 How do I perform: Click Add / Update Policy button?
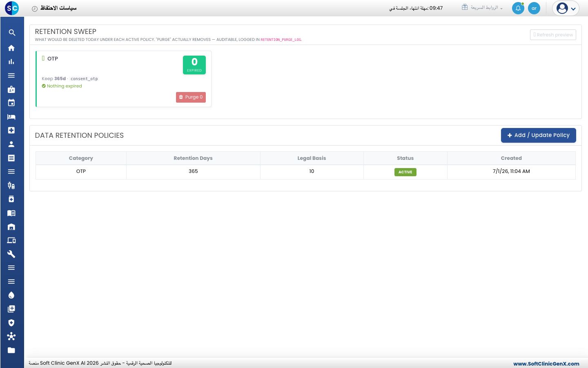coord(539,135)
